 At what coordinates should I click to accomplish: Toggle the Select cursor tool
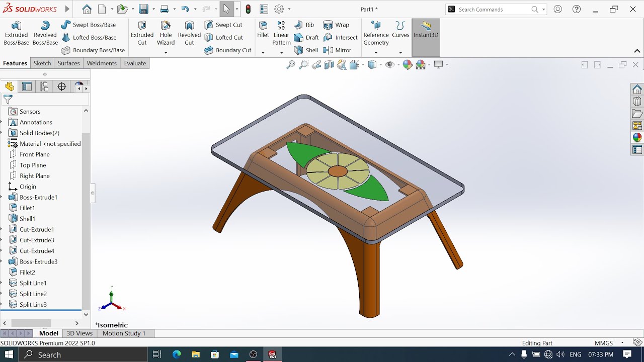point(226,9)
